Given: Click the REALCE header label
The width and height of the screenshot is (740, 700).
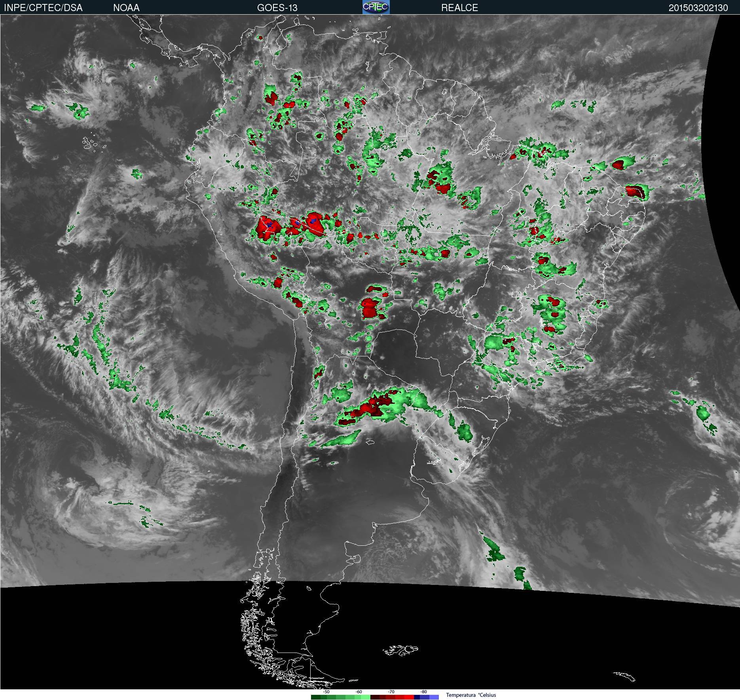Looking at the screenshot, I should [459, 8].
